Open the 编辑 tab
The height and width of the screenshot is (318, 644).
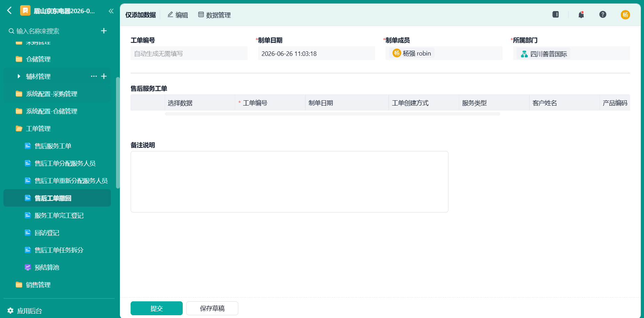click(177, 15)
